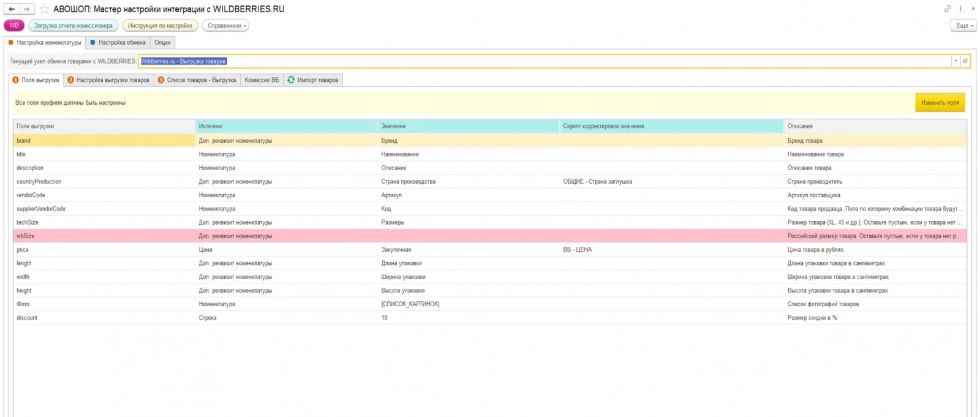Screen dimensions: 980x417
Task: Select the highlighted wbSize row
Action: pyautogui.click(x=490, y=236)
